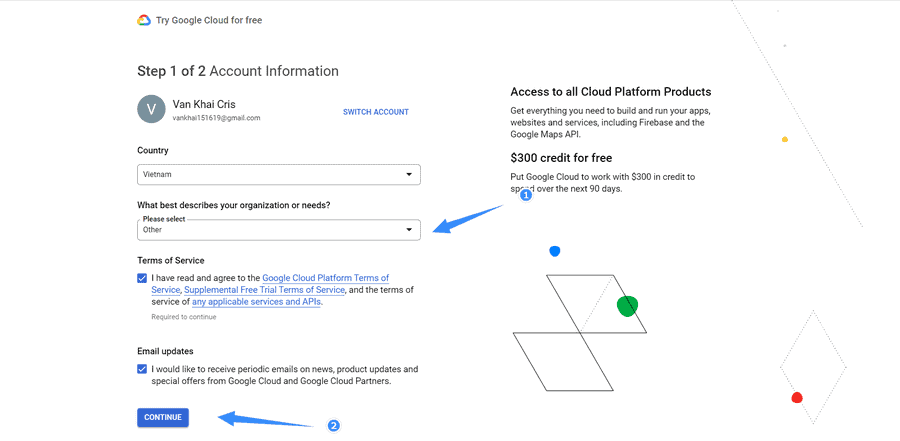Switch to a different account
Image resolution: width=900 pixels, height=441 pixels.
point(375,112)
